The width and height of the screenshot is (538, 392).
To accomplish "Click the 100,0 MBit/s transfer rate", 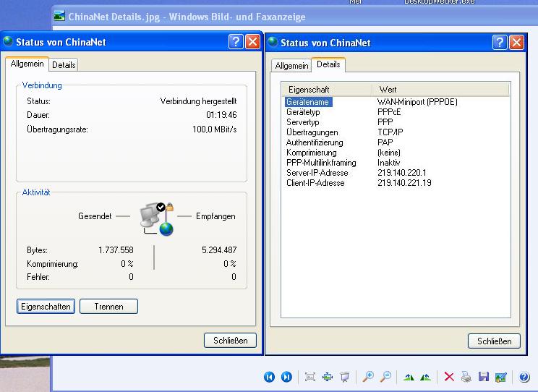I will (215, 129).
